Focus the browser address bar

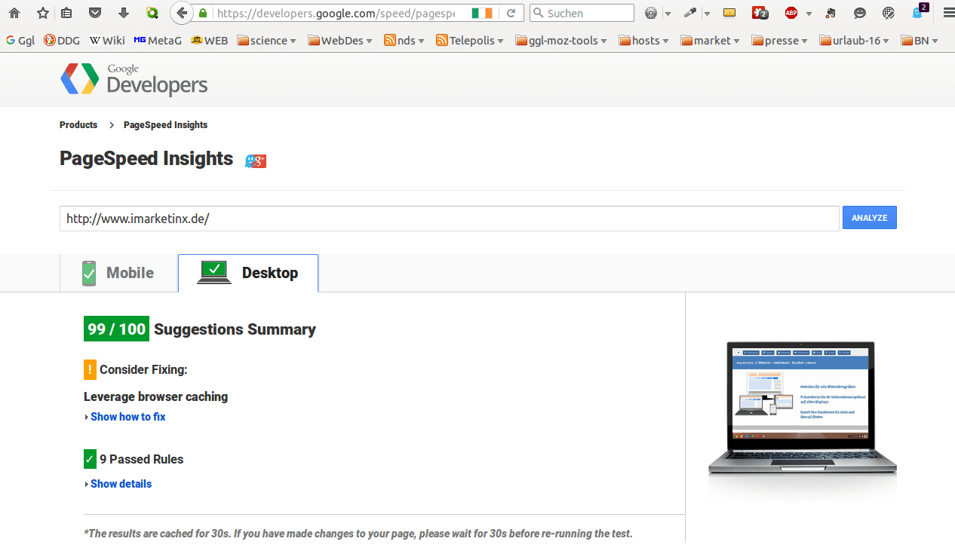(336, 14)
